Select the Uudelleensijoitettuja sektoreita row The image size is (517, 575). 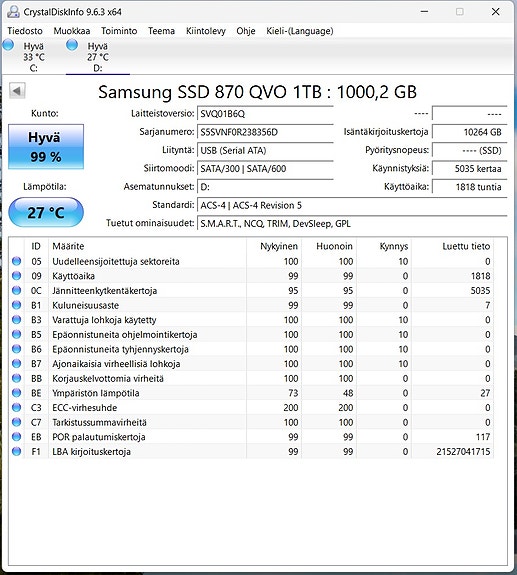(251, 261)
